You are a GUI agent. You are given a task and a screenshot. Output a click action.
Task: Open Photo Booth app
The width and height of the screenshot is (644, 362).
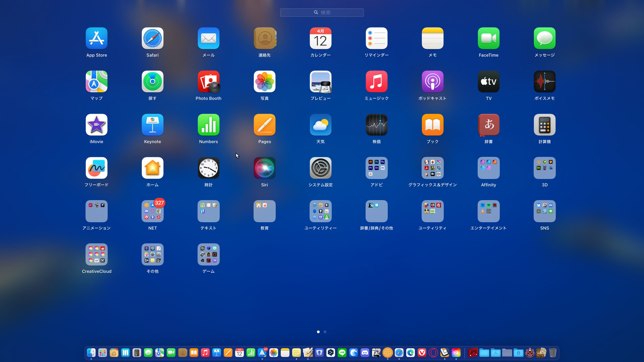[x=209, y=81]
